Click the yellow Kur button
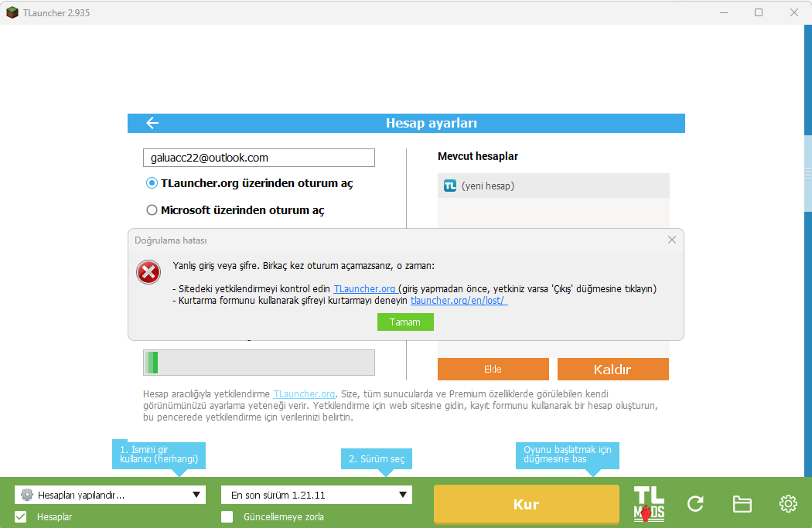 (526, 504)
